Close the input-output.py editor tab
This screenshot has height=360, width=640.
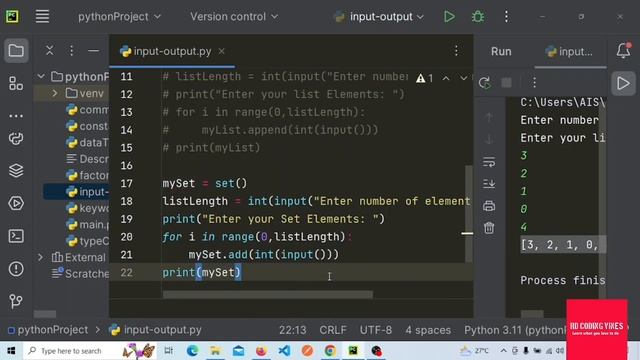point(222,51)
